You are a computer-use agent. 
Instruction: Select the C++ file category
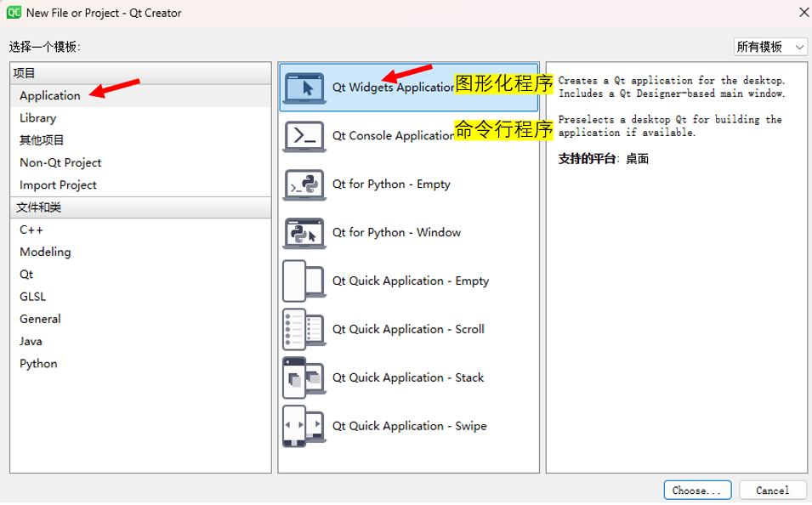[140, 230]
